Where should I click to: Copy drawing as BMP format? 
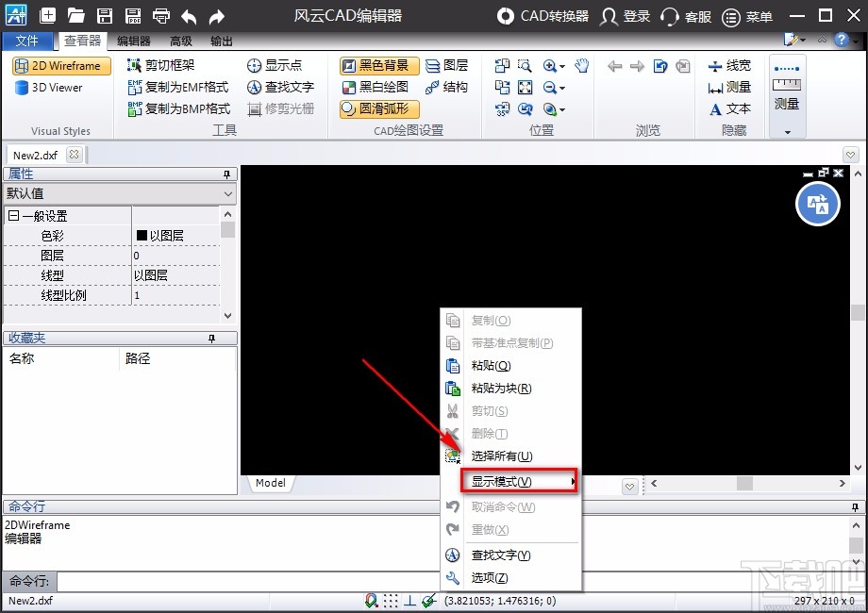[179, 108]
